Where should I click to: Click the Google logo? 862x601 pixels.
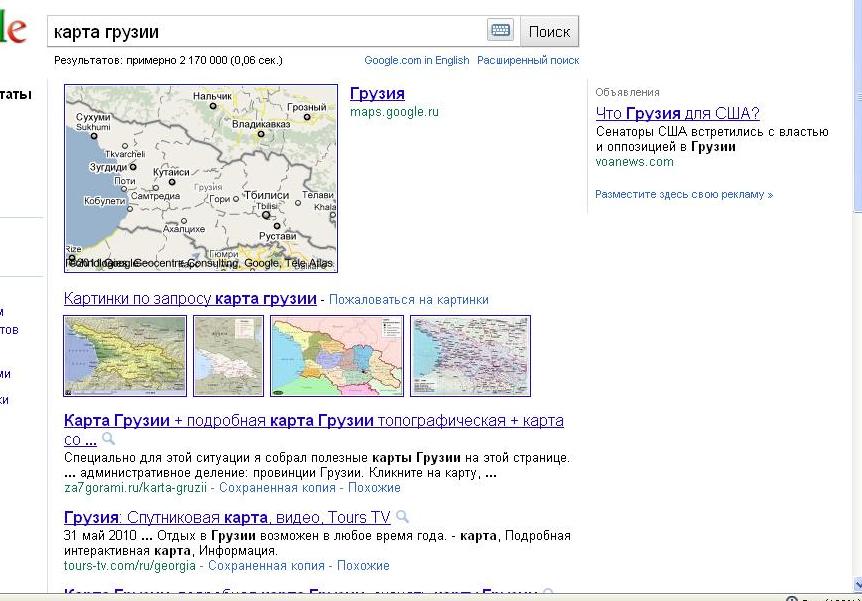(12, 27)
